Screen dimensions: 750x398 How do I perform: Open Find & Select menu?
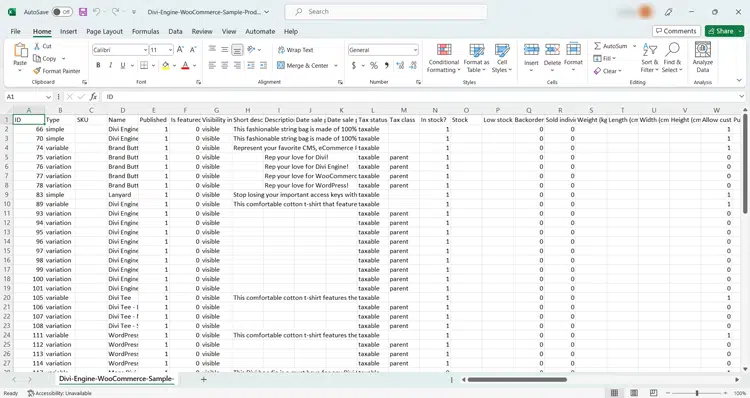tap(672, 58)
